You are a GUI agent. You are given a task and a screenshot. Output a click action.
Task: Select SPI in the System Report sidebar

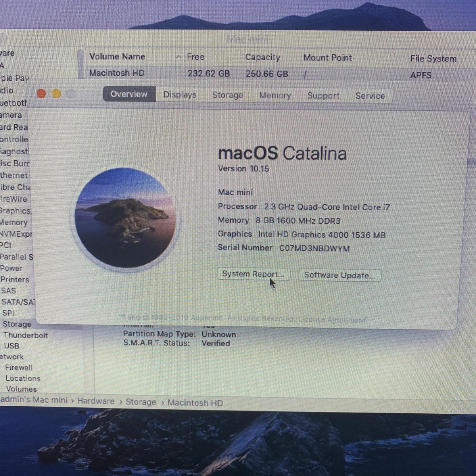pos(8,313)
